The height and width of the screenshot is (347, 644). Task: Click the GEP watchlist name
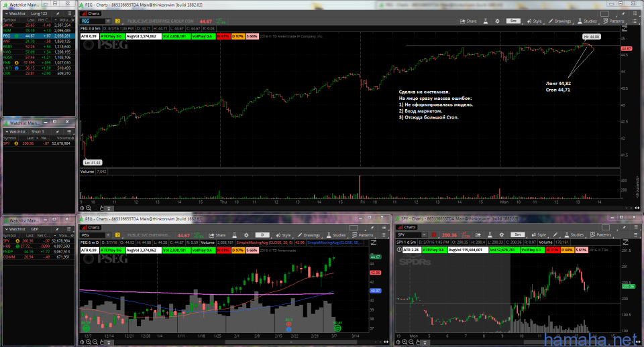pos(35,229)
